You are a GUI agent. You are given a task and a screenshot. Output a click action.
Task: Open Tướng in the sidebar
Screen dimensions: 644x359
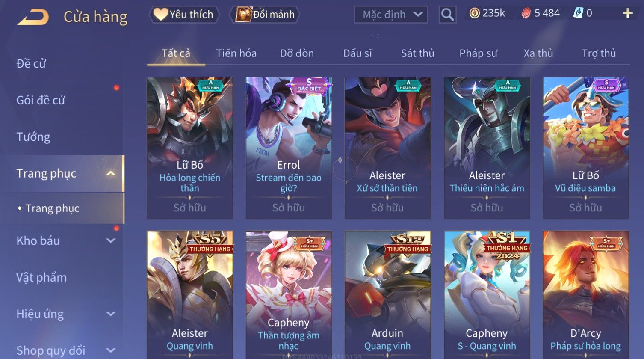tap(33, 137)
